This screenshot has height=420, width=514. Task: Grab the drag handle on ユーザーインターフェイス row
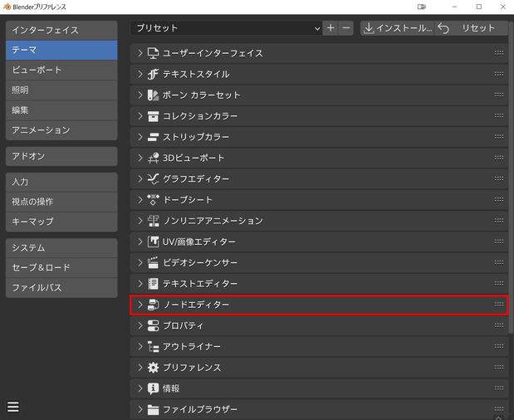pos(499,53)
